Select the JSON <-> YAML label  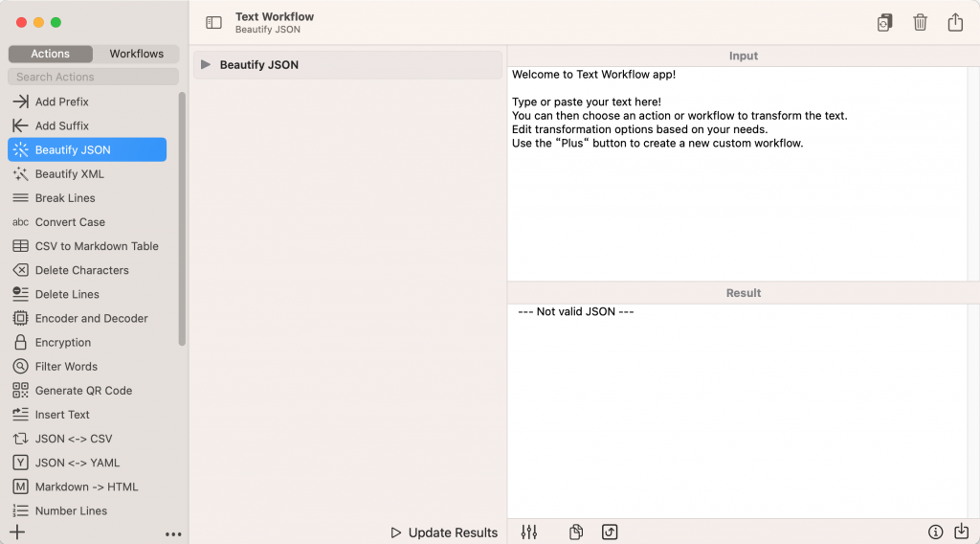pyautogui.click(x=77, y=463)
